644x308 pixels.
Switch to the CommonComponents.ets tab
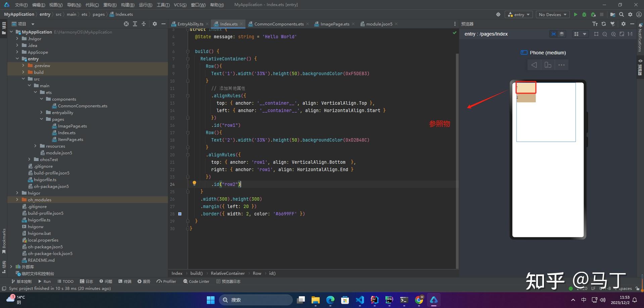pyautogui.click(x=278, y=24)
